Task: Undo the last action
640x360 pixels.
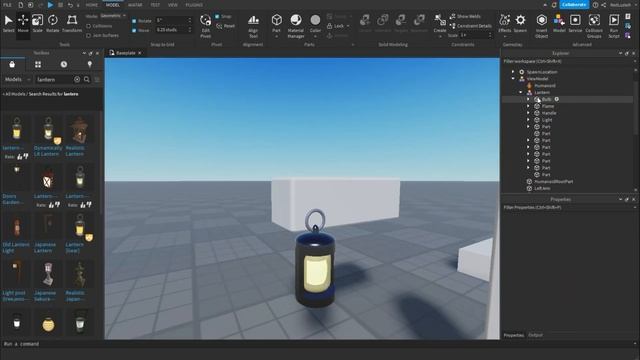Action: click(70, 5)
